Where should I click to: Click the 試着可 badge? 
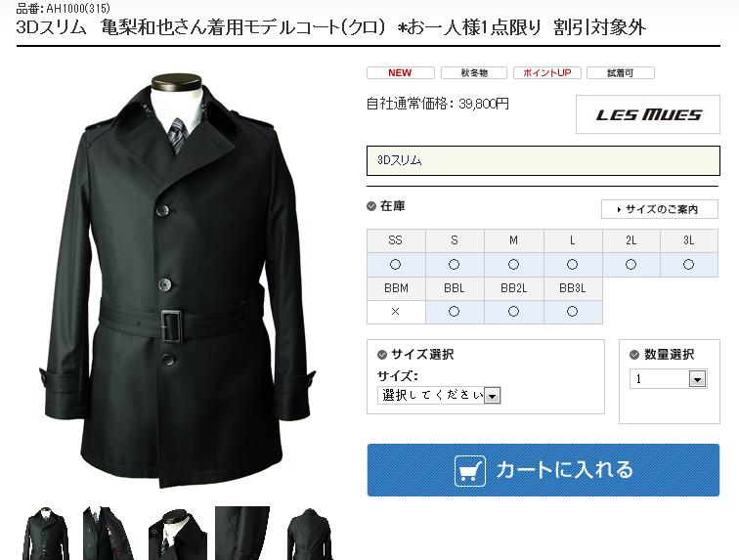620,73
